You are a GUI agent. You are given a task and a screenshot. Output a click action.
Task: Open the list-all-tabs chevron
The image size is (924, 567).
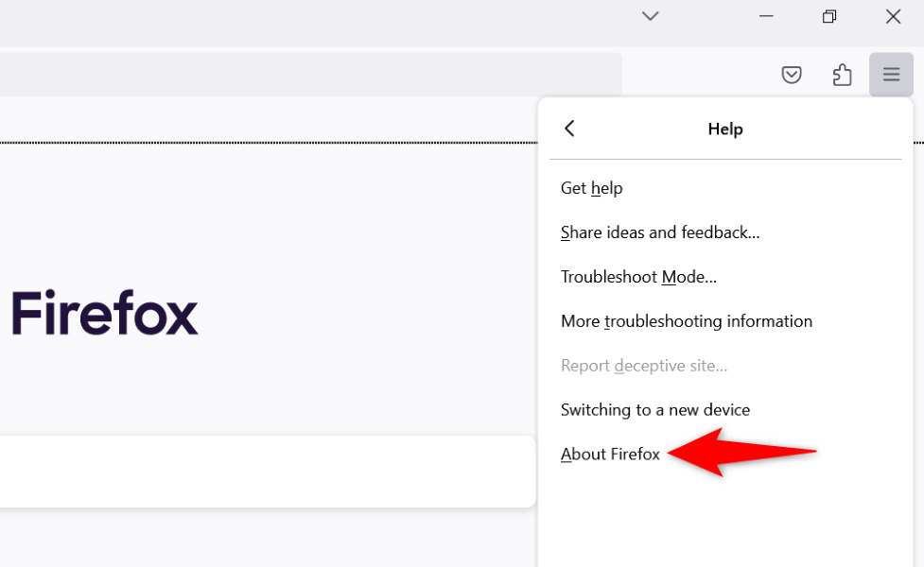point(650,16)
